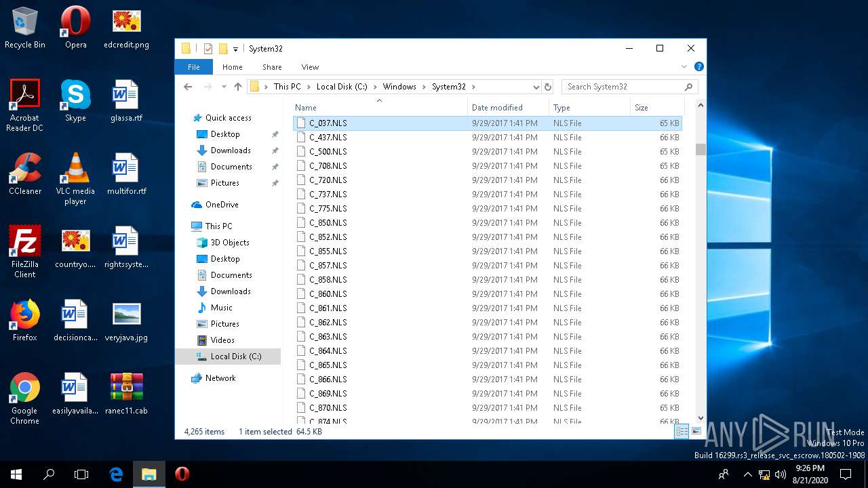Viewport: 868px width, 488px height.
Task: Open Microsoft Edge from the taskbar
Action: [116, 474]
